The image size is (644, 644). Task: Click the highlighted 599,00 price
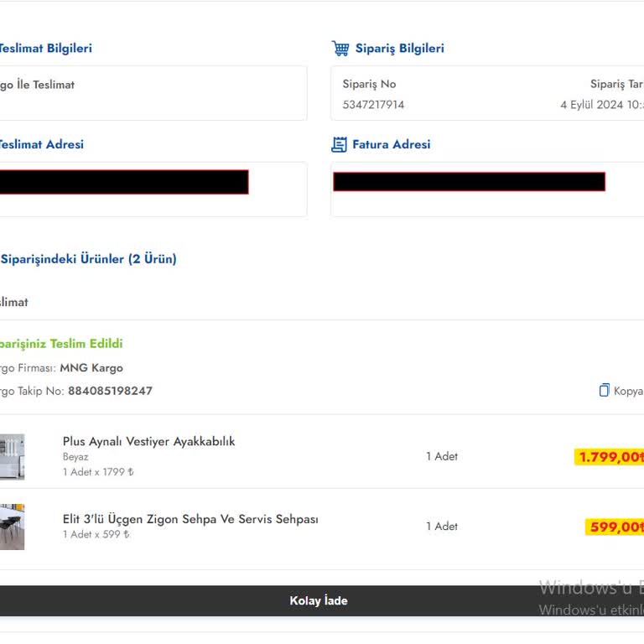(x=615, y=527)
